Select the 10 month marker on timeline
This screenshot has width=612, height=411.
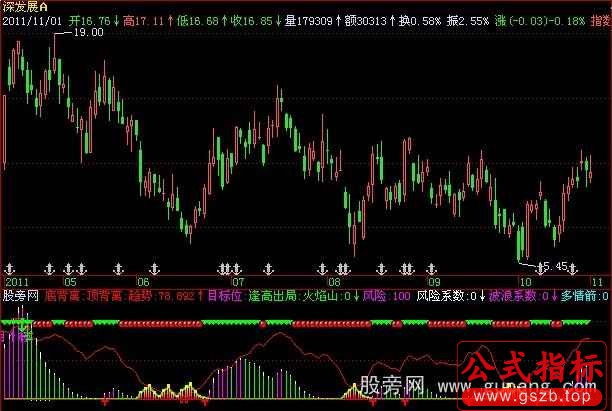click(x=523, y=282)
